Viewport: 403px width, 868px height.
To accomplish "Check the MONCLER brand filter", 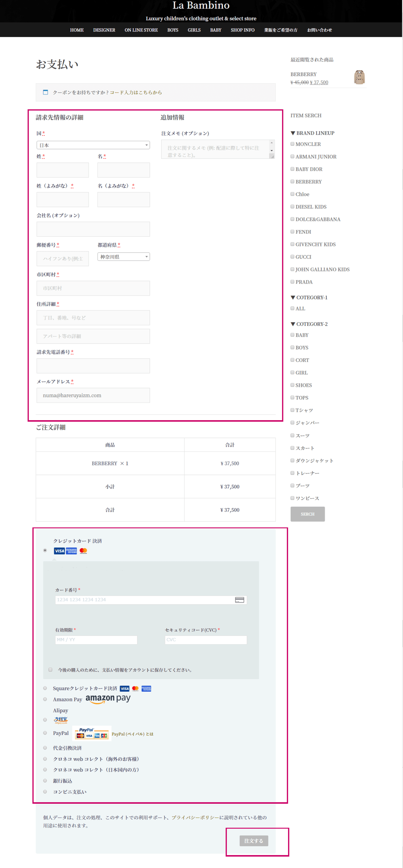I will coord(292,144).
